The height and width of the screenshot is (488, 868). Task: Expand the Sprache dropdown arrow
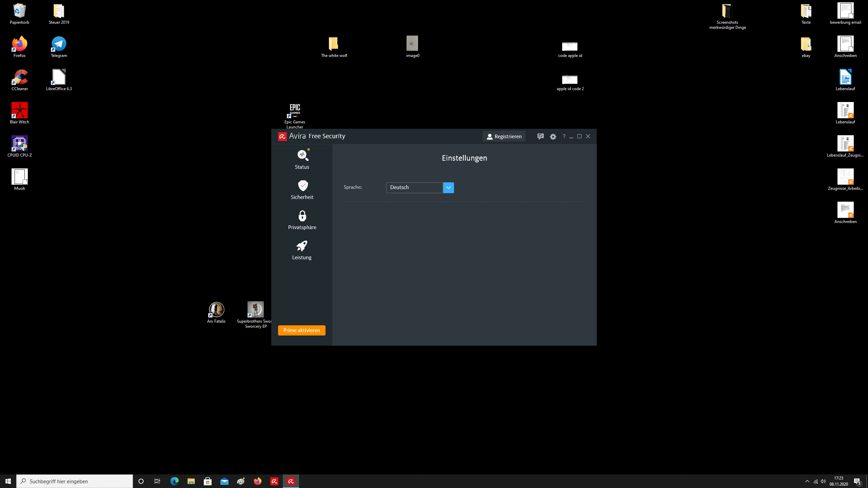pos(448,187)
